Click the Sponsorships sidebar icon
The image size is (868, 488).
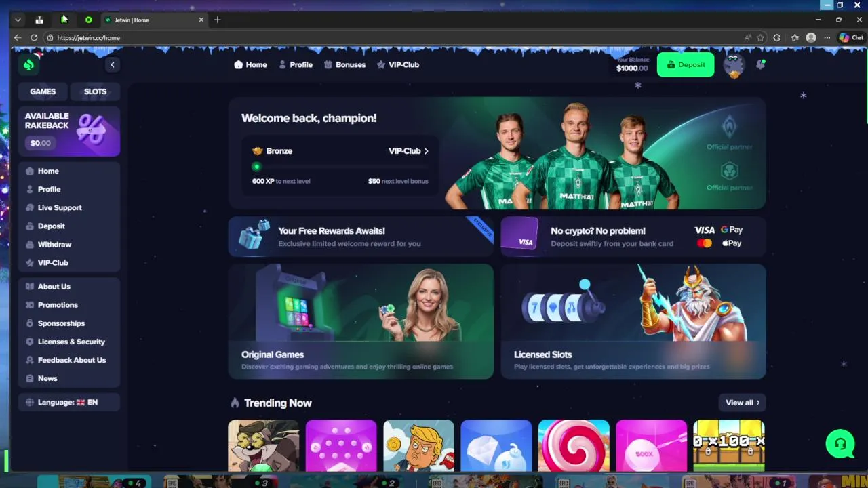[30, 323]
